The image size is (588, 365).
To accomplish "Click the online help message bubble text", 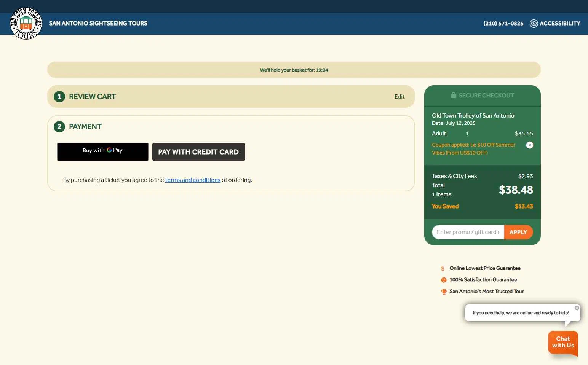I will 521,313.
